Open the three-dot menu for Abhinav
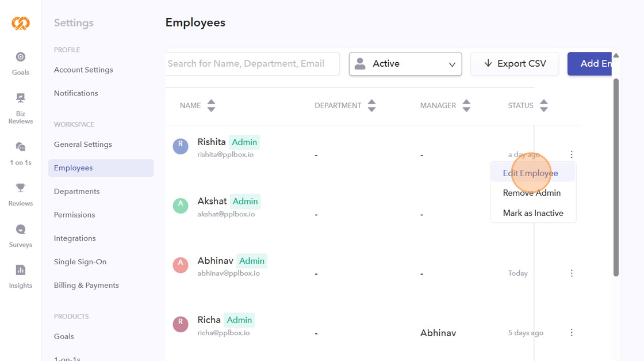Screen dimensions: 644x361 (x=572, y=273)
